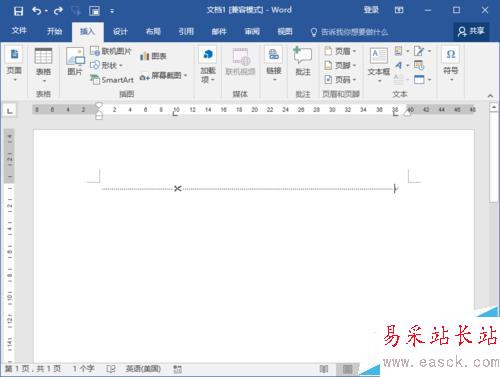Click the first line indent marker on ruler
The height and width of the screenshot is (377, 500).
(x=99, y=105)
